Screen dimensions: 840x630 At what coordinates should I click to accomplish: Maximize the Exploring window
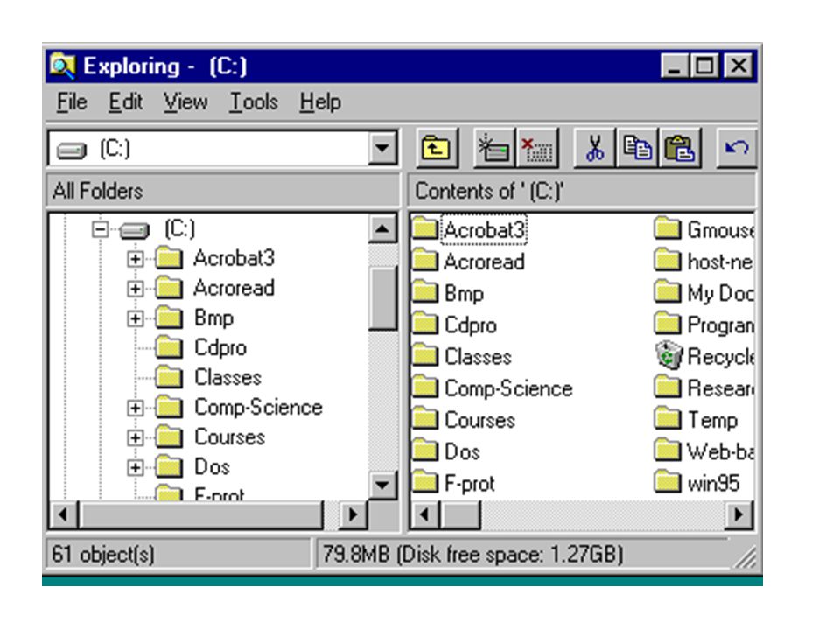pos(705,66)
